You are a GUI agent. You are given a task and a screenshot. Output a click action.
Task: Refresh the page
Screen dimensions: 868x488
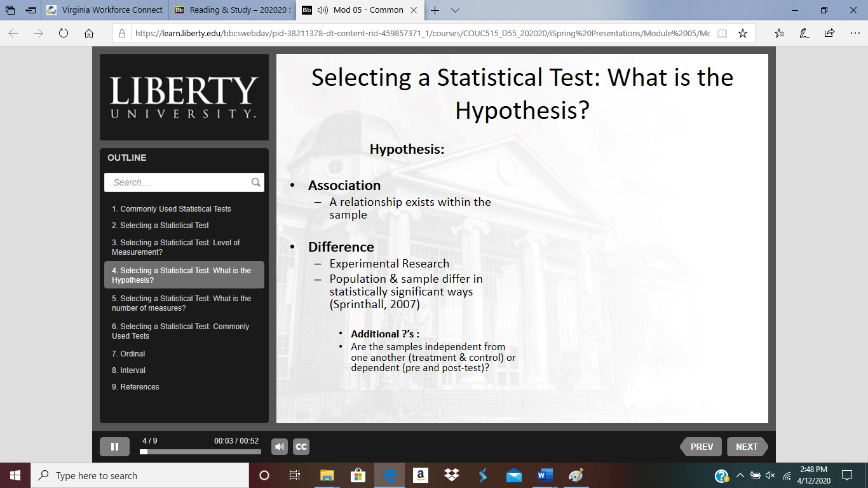click(63, 34)
